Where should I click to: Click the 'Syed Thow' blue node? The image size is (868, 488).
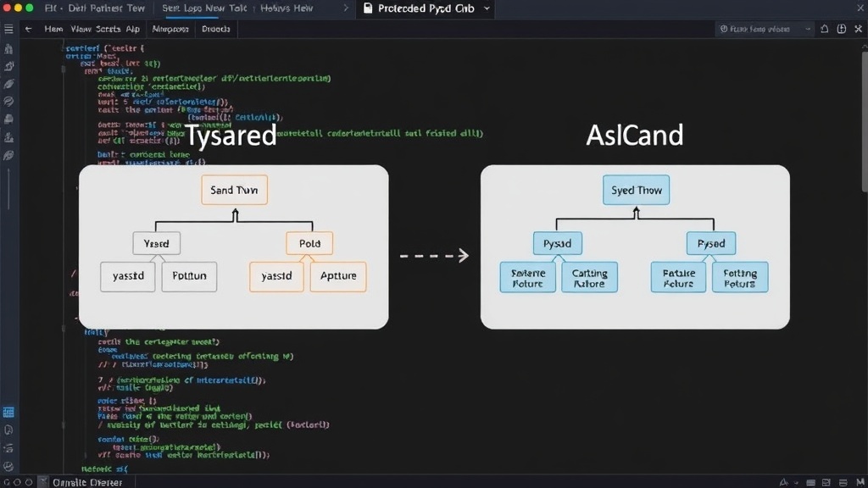tap(636, 190)
